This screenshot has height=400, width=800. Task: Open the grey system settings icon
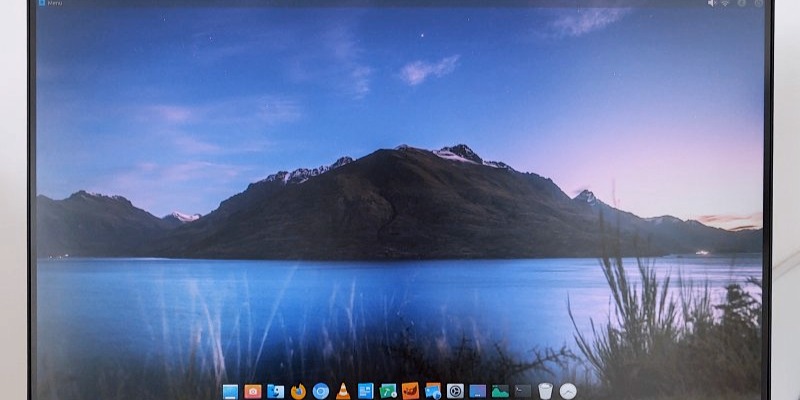tap(455, 391)
